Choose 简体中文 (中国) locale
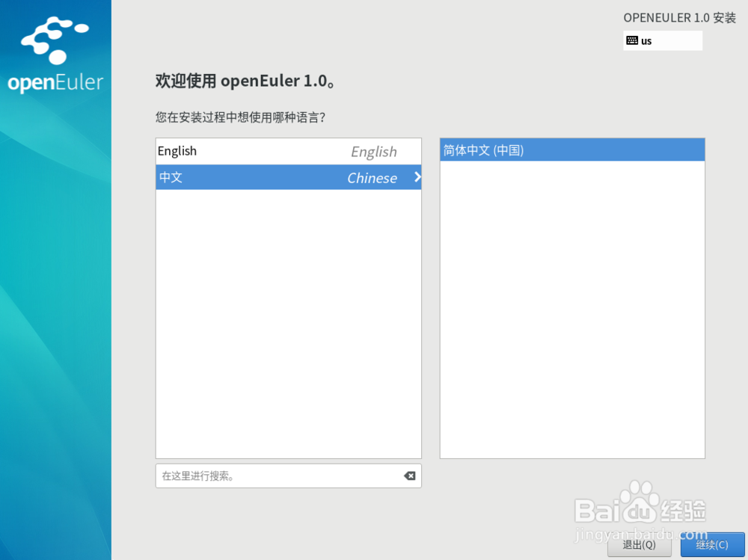Viewport: 748px width, 560px height. point(572,150)
